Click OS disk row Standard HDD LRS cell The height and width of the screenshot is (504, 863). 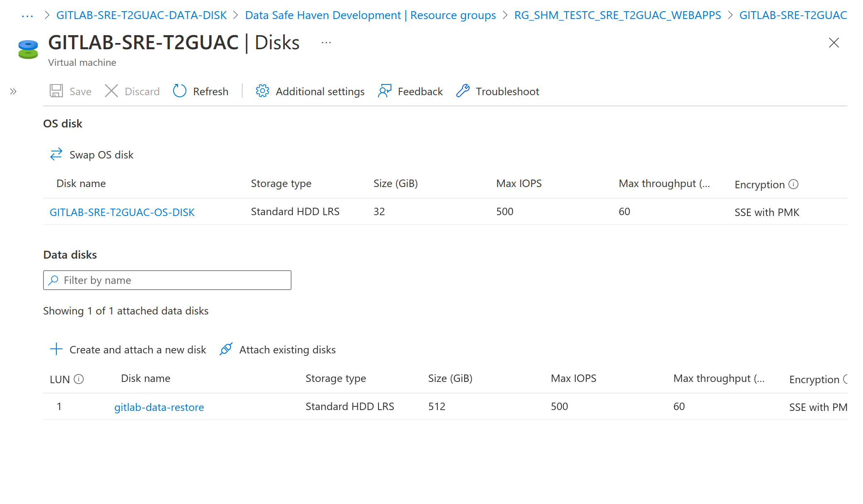(x=295, y=211)
